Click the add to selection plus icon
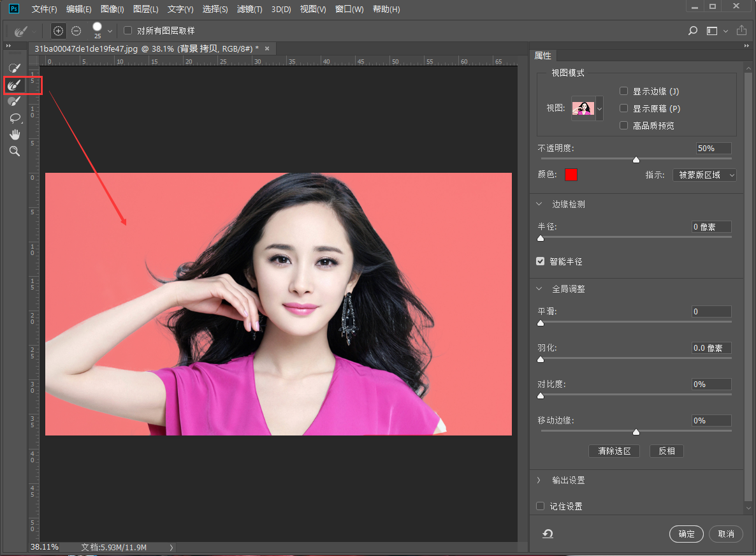This screenshot has width=756, height=556. pyautogui.click(x=58, y=31)
